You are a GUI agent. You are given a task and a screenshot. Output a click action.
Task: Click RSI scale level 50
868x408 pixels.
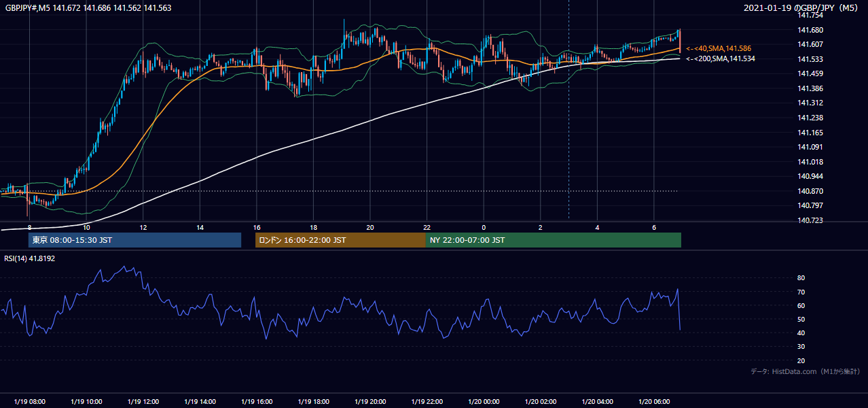coord(801,320)
